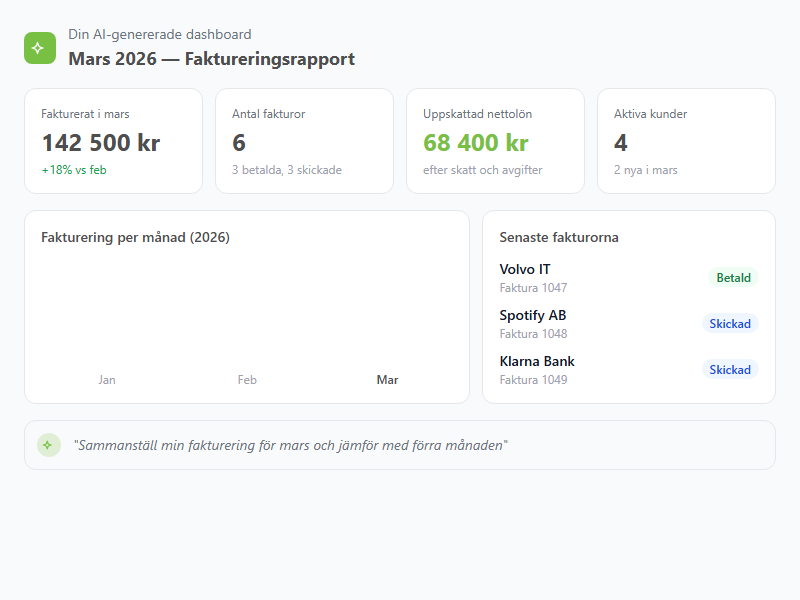This screenshot has width=800, height=600.
Task: Select Feb in the monthly chart
Action: click(247, 380)
